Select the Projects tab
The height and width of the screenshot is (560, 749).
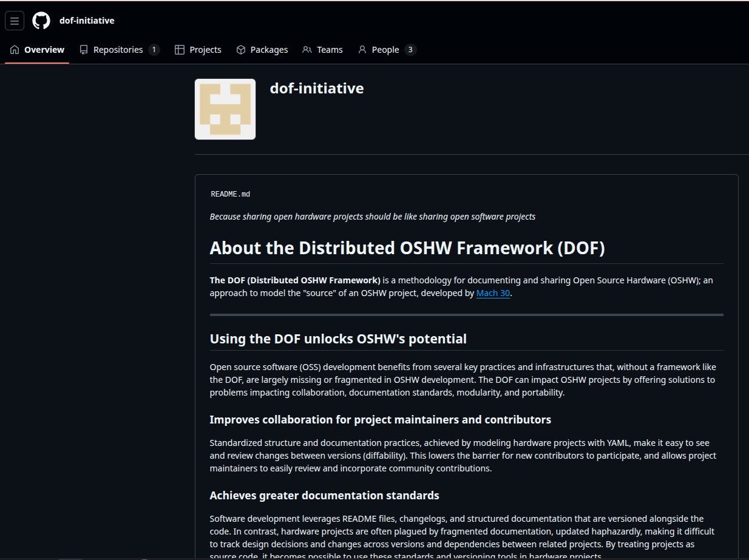tap(205, 49)
